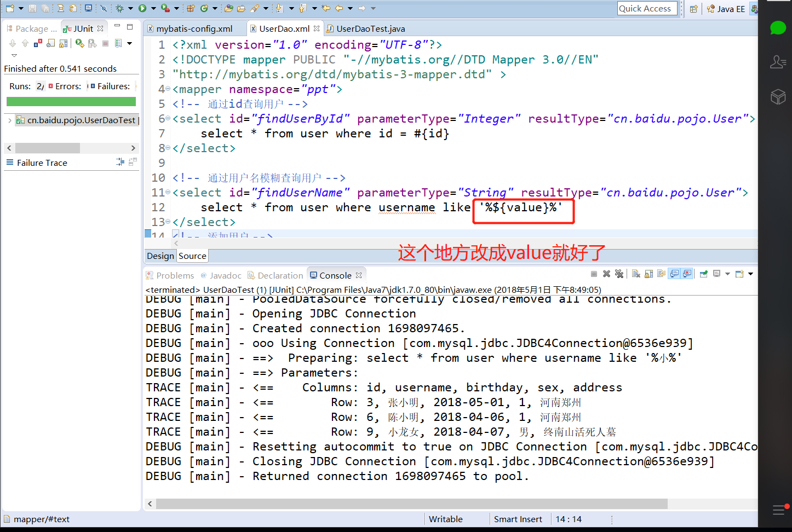Rerun the JUnit test
Viewport: 792px width, 532px height.
tap(79, 43)
